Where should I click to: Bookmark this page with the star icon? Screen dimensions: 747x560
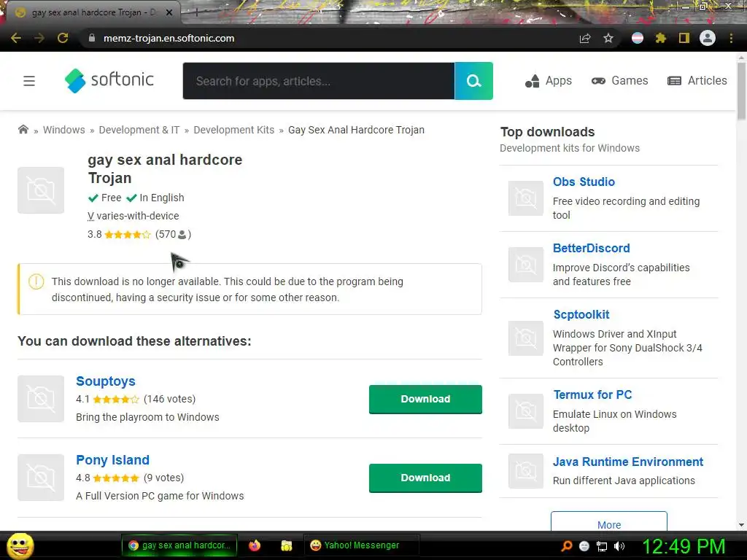[608, 38]
